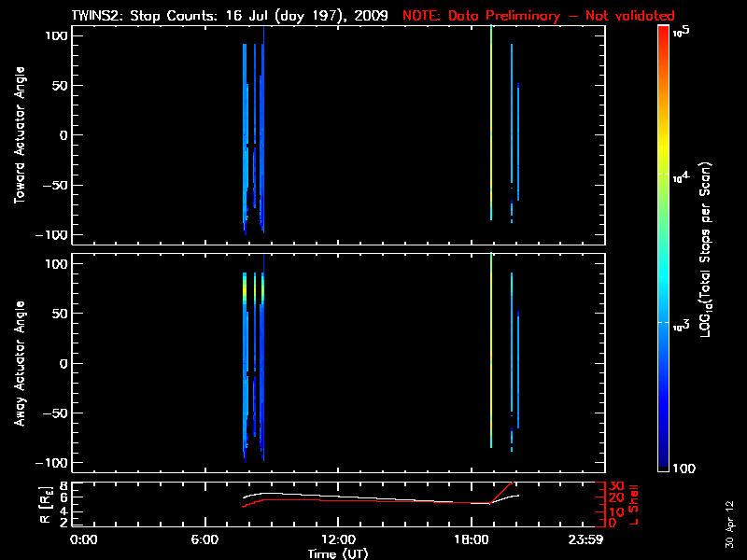Click the red L Shell curve in bottom panel
The image size is (747, 560).
click(x=373, y=500)
